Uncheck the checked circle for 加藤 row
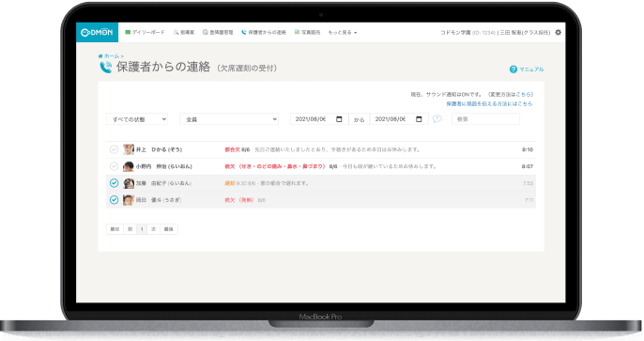Screen dimensions: 644x341 click(x=114, y=183)
